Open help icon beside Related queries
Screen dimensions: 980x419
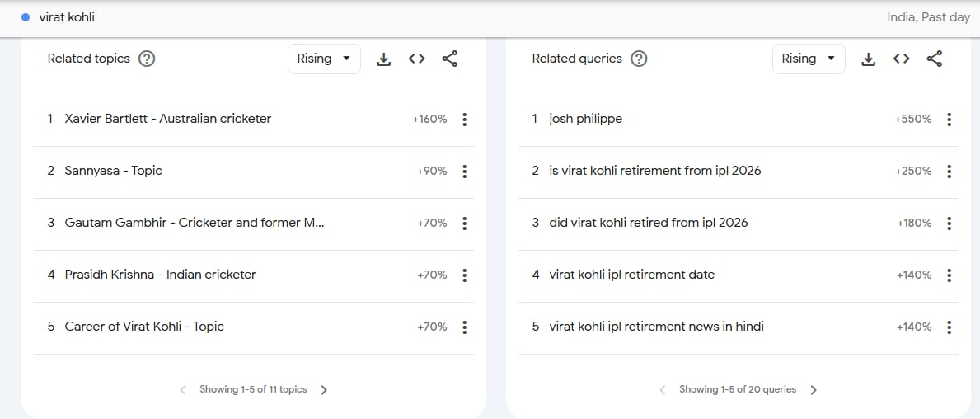pos(639,59)
